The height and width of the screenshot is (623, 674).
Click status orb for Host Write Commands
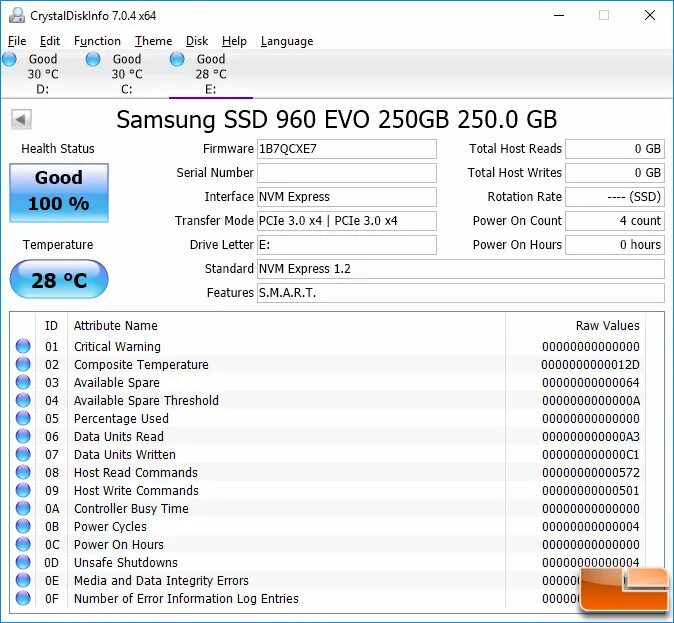pyautogui.click(x=23, y=490)
